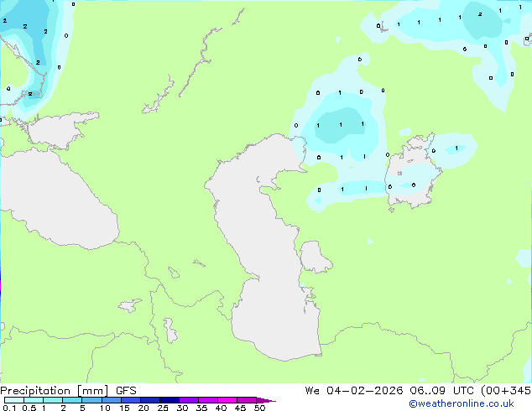Select the 40–45 mm legend color swatch
Screen dimensions: 532x411
coord(227,400)
